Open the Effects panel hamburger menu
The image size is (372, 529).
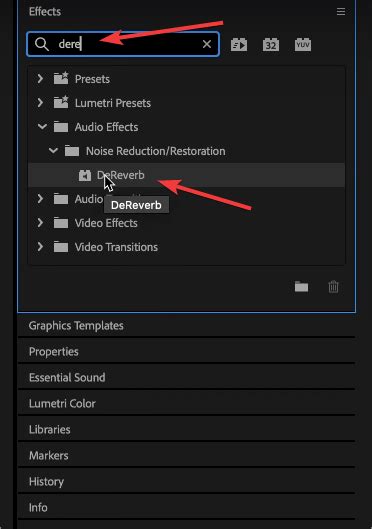[x=341, y=12]
